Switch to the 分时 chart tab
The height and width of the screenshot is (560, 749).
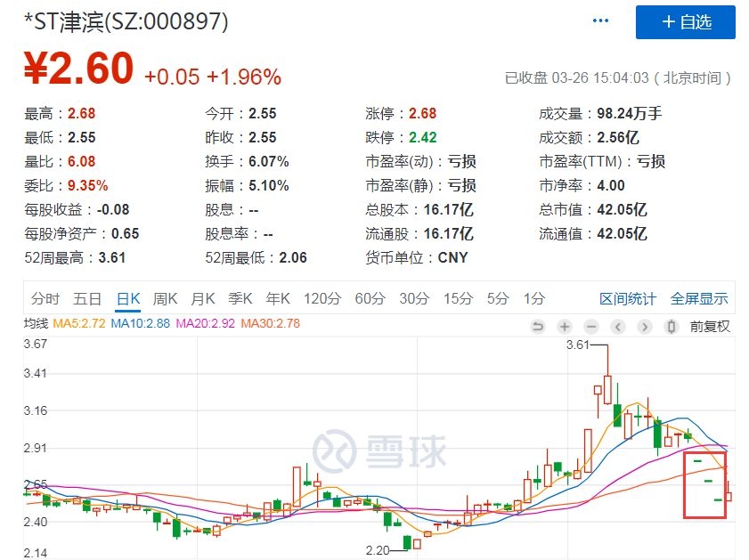click(x=45, y=299)
